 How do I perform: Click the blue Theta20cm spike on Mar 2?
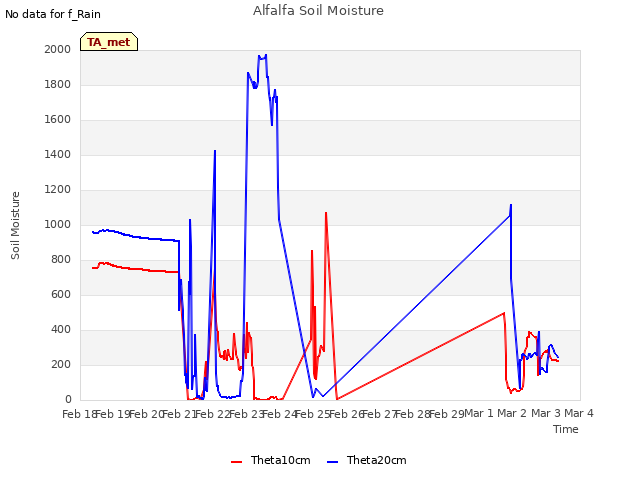pos(511,205)
